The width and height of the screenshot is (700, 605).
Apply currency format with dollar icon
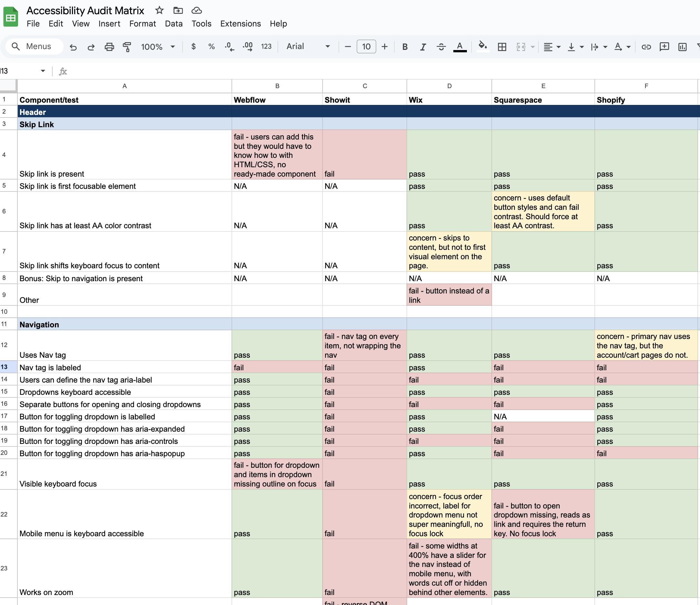(193, 46)
